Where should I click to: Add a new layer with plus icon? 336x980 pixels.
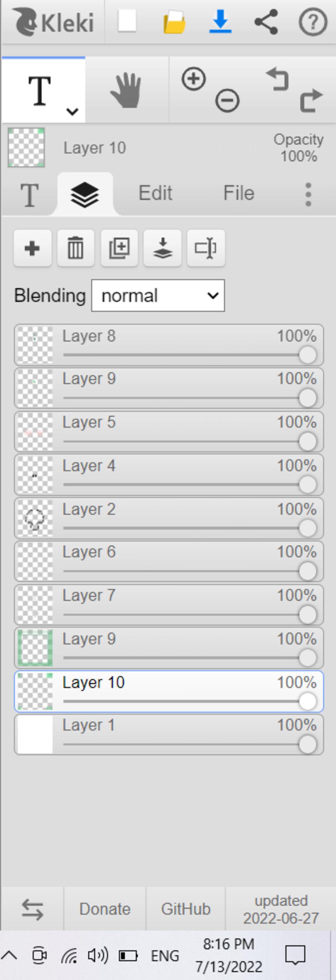(32, 248)
